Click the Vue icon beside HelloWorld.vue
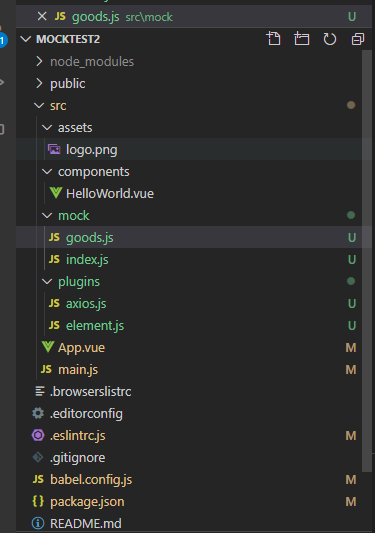The height and width of the screenshot is (533, 375). [55, 193]
